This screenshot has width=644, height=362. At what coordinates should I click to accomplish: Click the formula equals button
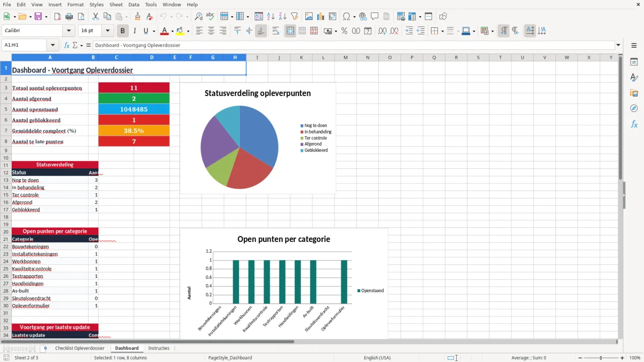[x=89, y=46]
